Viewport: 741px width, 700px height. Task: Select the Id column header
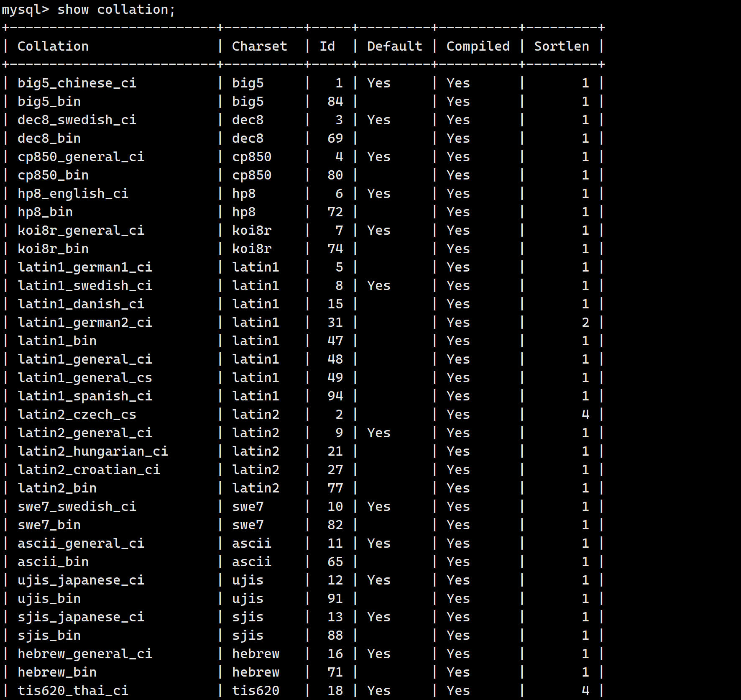(x=327, y=46)
